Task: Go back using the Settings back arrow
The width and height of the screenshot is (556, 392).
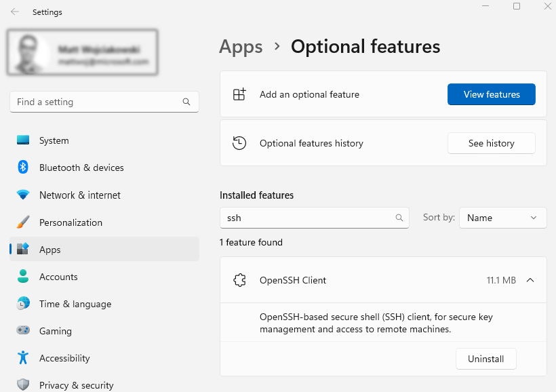Action: pyautogui.click(x=15, y=12)
